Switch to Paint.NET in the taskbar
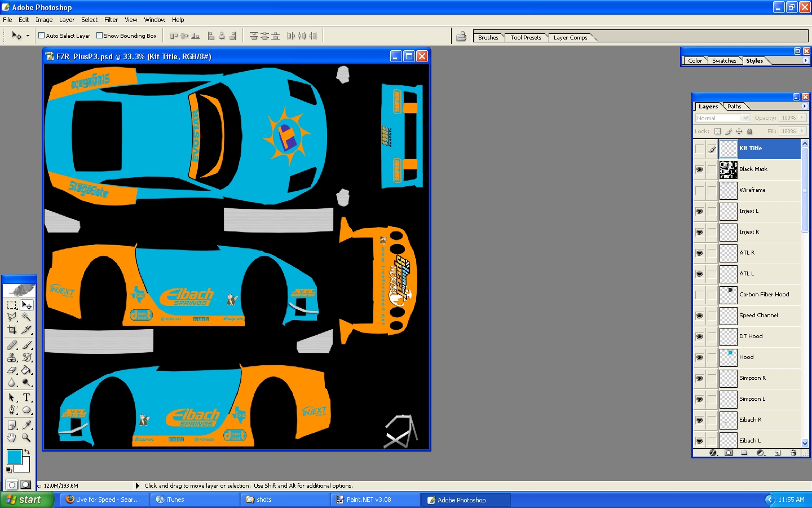Image resolution: width=812 pixels, height=508 pixels. [375, 500]
